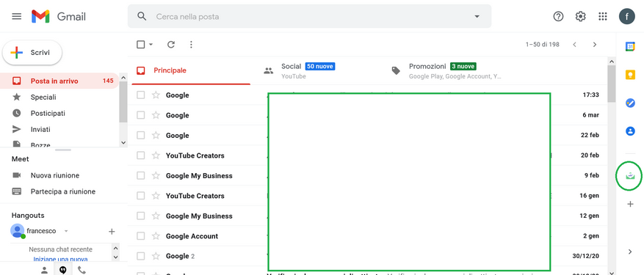Tick the checkbox for YouTube Creators email dated 20 feb

click(x=141, y=155)
